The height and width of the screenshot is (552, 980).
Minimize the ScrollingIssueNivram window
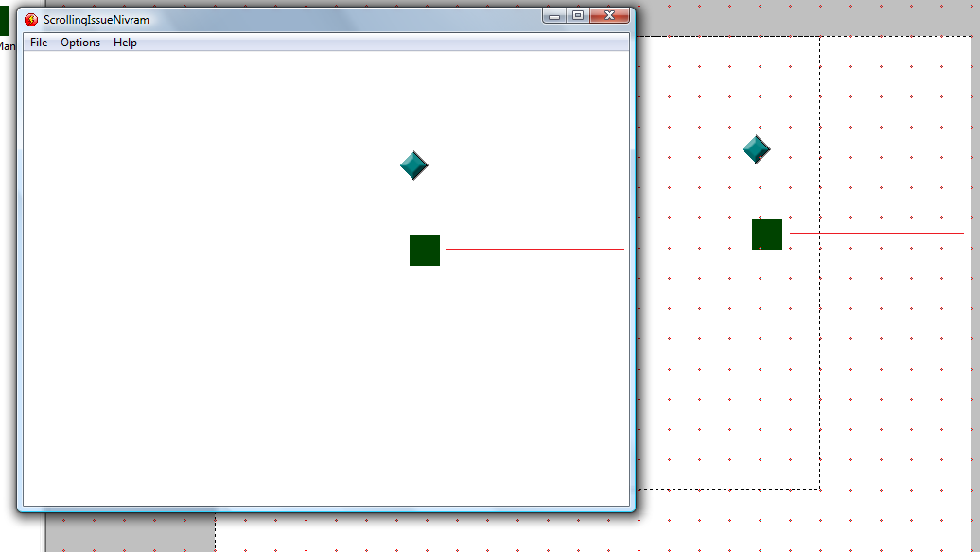coord(554,16)
